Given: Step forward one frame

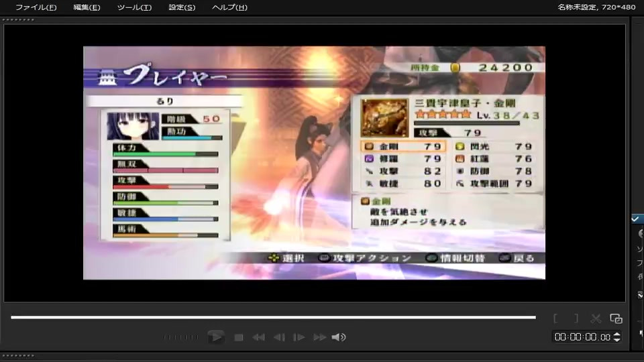Looking at the screenshot, I should pyautogui.click(x=299, y=337).
